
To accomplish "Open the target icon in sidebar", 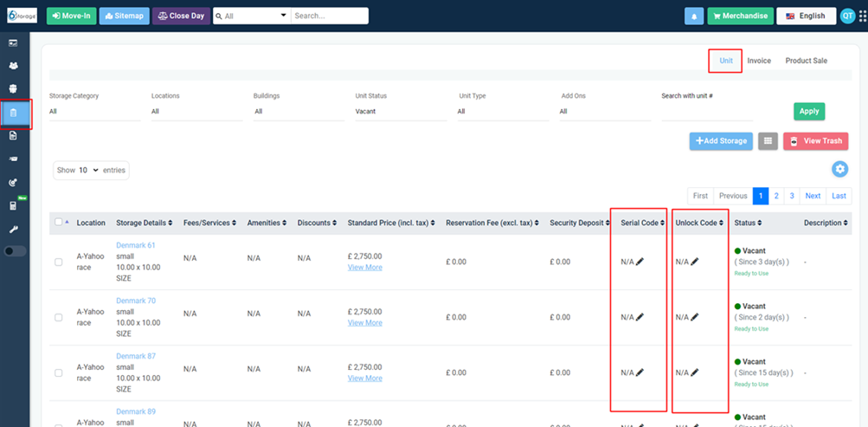I will tap(13, 182).
